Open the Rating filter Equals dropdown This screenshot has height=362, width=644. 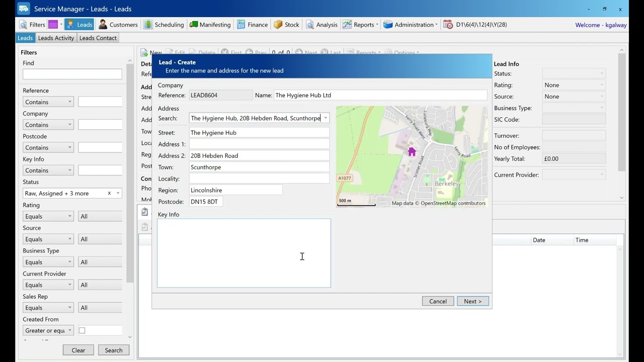click(x=48, y=216)
